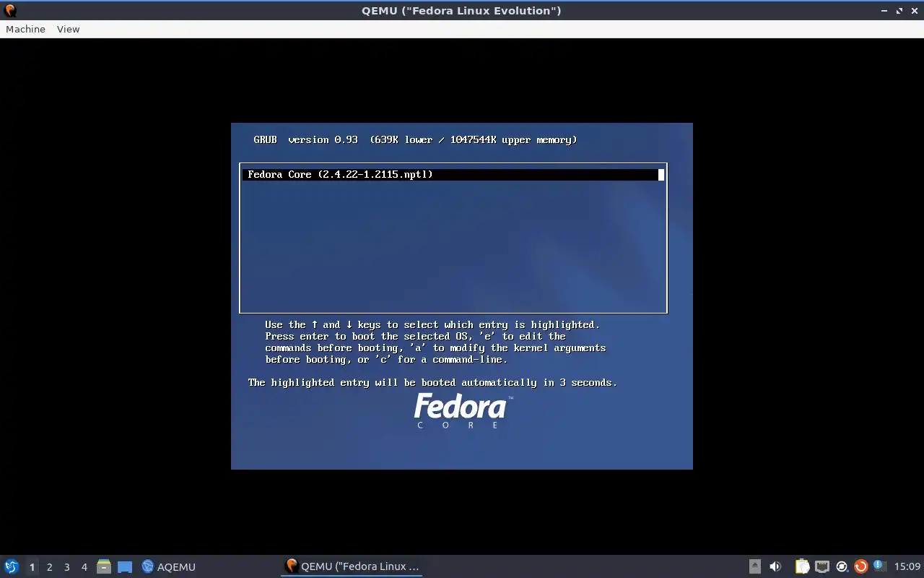
Task: Click the 'booted automatically in 3 seconds' line
Action: pyautogui.click(x=432, y=382)
